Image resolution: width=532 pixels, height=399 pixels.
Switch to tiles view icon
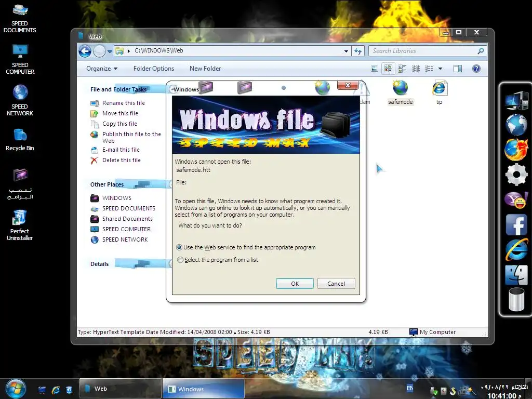pos(402,69)
